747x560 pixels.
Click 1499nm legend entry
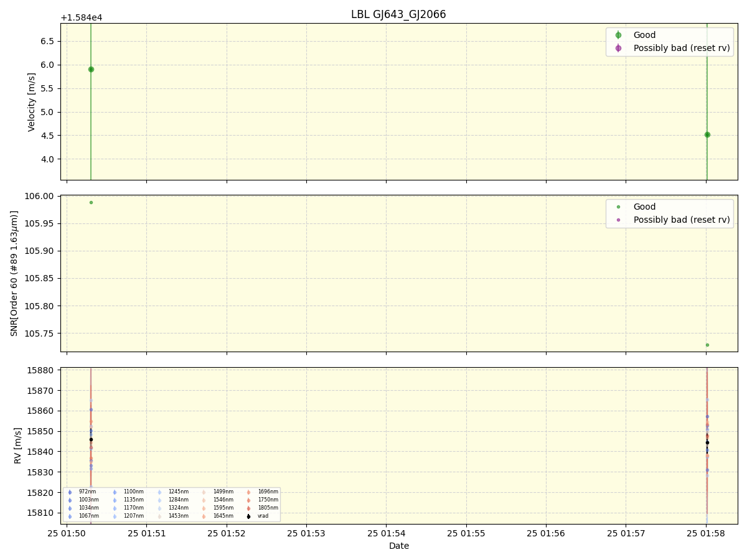tap(217, 492)
